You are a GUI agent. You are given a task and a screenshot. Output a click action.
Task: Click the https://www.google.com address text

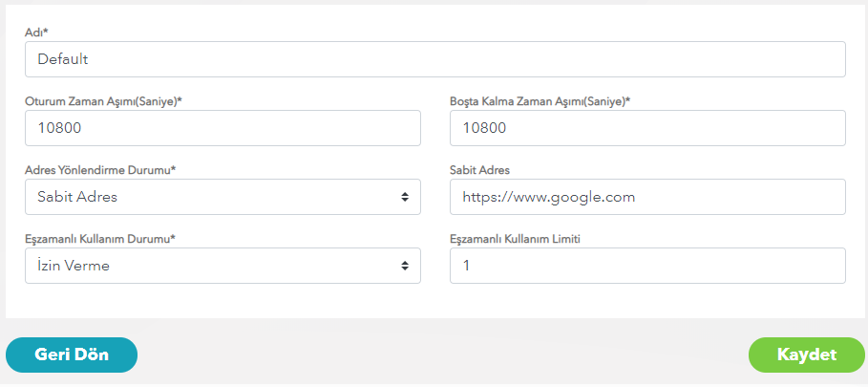click(548, 197)
